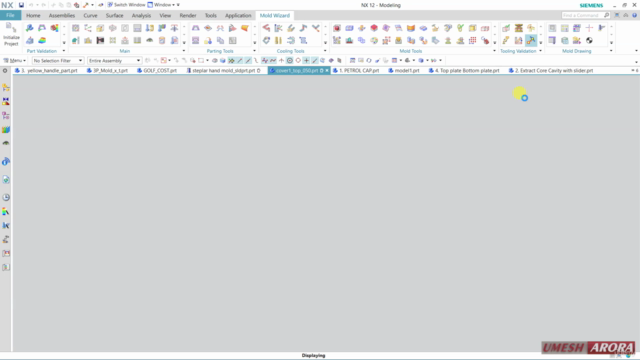Switch to the Surface ribbon tab
The width and height of the screenshot is (640, 360).
tap(114, 16)
